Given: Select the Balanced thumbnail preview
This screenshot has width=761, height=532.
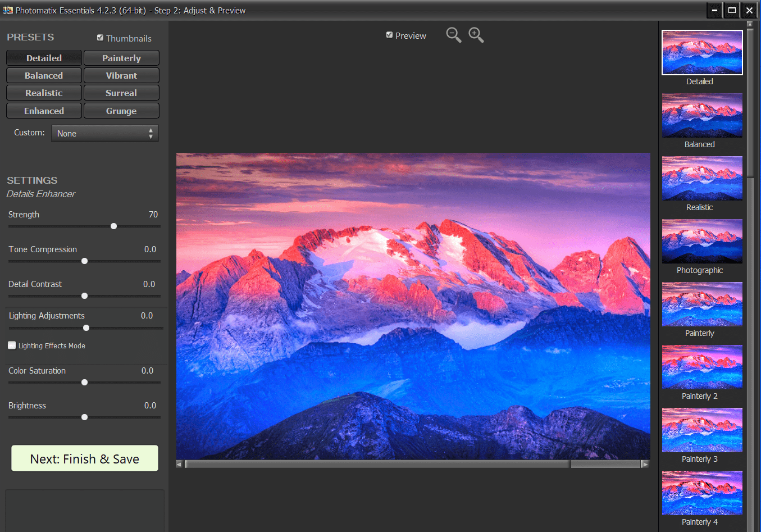Looking at the screenshot, I should (702, 115).
